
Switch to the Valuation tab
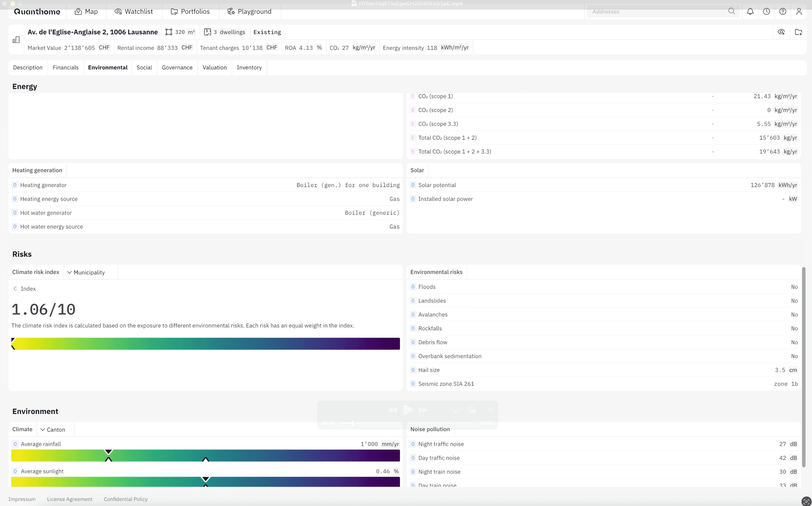click(215, 67)
